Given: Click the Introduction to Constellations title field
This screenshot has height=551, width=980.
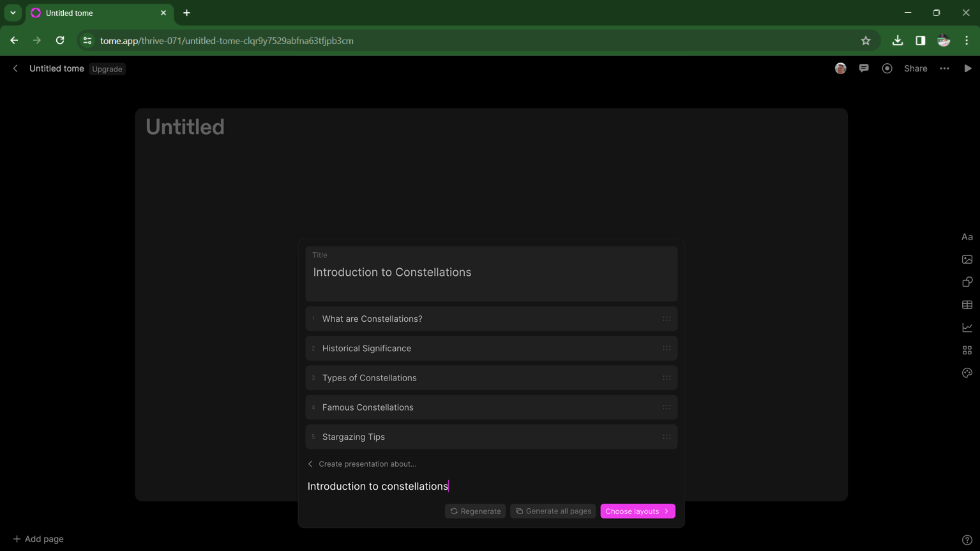Looking at the screenshot, I should pyautogui.click(x=490, y=273).
